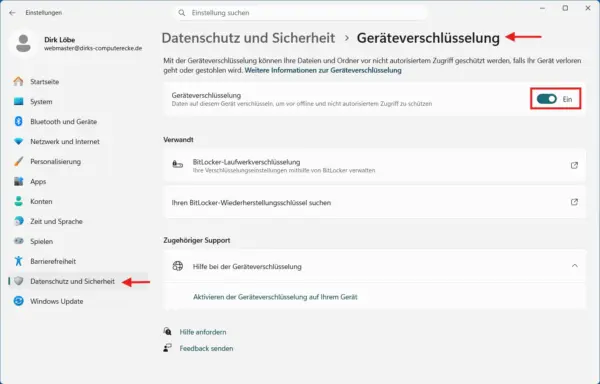Image resolution: width=600 pixels, height=384 pixels.
Task: Click the Apps icon in sidebar
Action: [x=18, y=181]
